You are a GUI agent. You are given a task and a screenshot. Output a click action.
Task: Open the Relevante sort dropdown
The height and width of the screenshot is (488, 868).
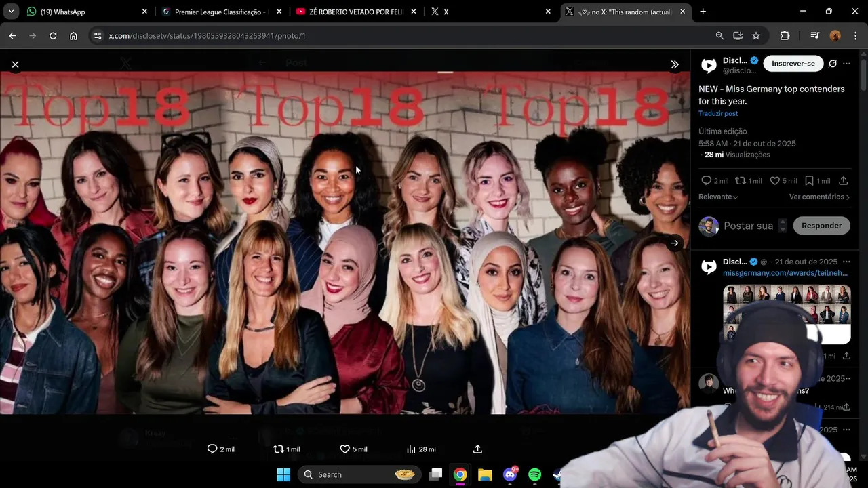click(718, 197)
